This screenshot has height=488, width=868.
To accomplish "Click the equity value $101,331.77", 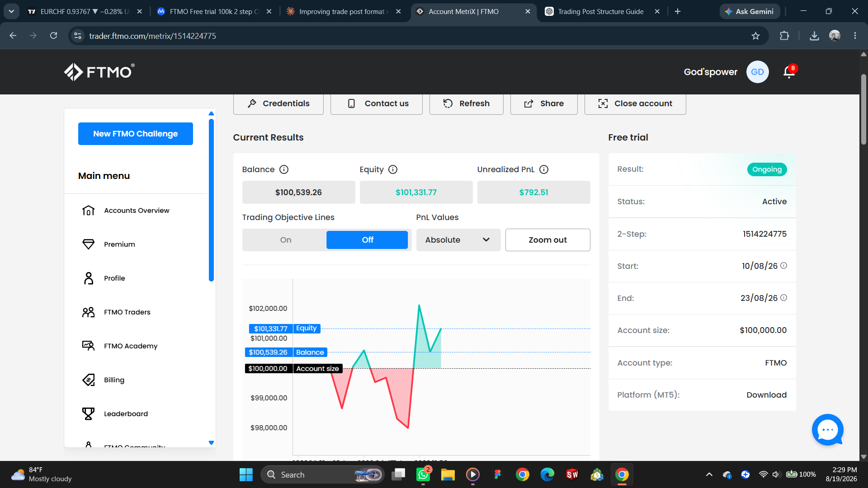I will [x=416, y=192].
